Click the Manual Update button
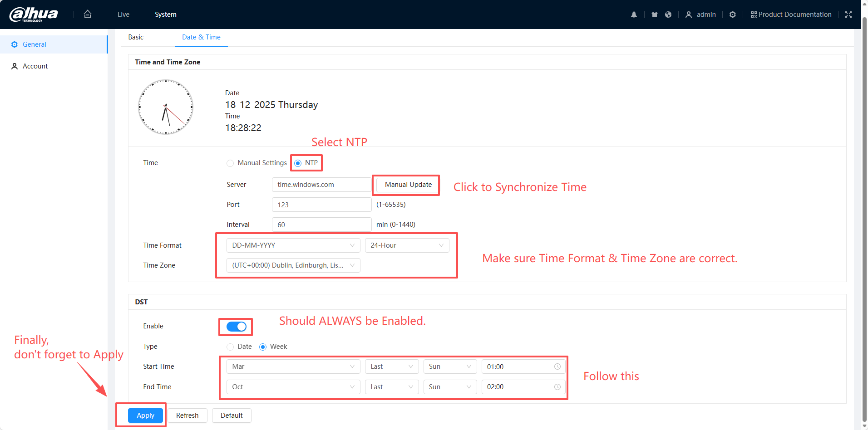Image resolution: width=868 pixels, height=430 pixels. pyautogui.click(x=408, y=185)
